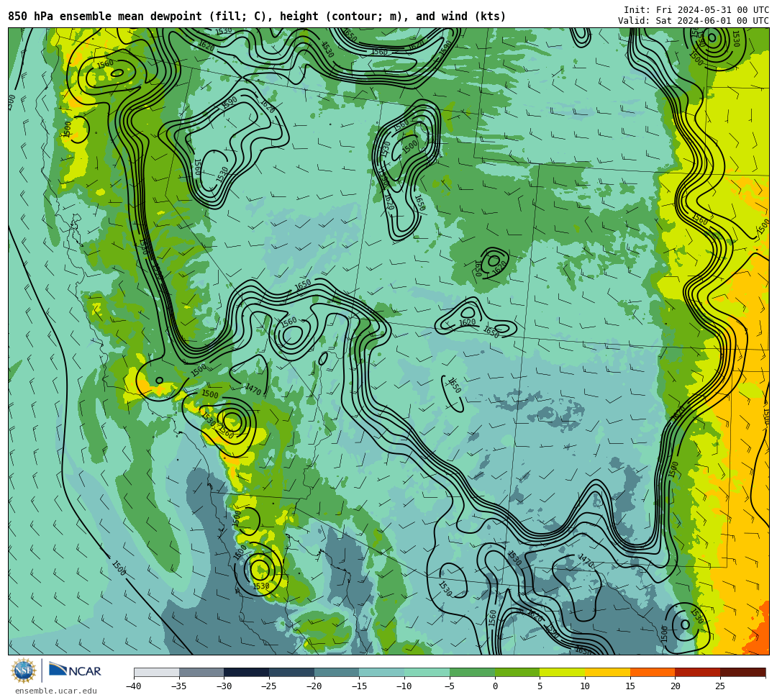Viewport: 777px width, 700px height.
Task: Click the Init: Fri 2024-05-31 00 UTC text
Action: click(x=696, y=10)
